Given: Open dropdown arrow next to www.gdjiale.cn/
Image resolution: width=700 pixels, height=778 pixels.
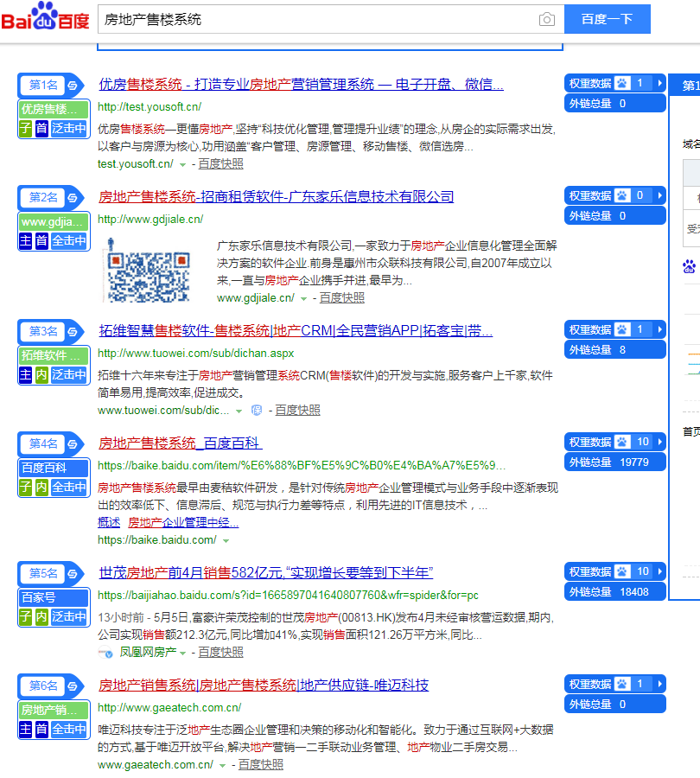Looking at the screenshot, I should tap(303, 299).
